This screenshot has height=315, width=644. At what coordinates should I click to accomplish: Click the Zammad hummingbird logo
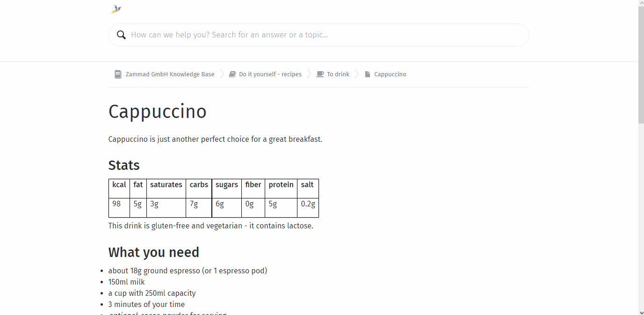point(116,8)
